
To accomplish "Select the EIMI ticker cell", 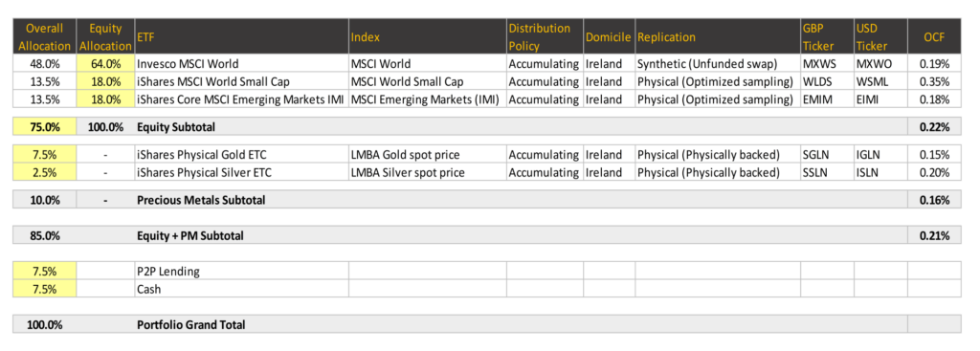I will point(880,99).
